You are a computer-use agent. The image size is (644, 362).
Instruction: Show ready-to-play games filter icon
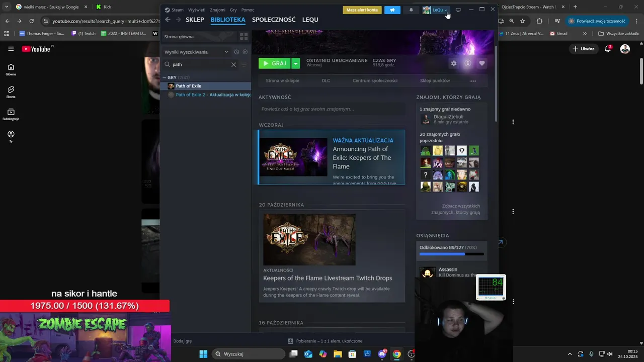pyautogui.click(x=245, y=52)
